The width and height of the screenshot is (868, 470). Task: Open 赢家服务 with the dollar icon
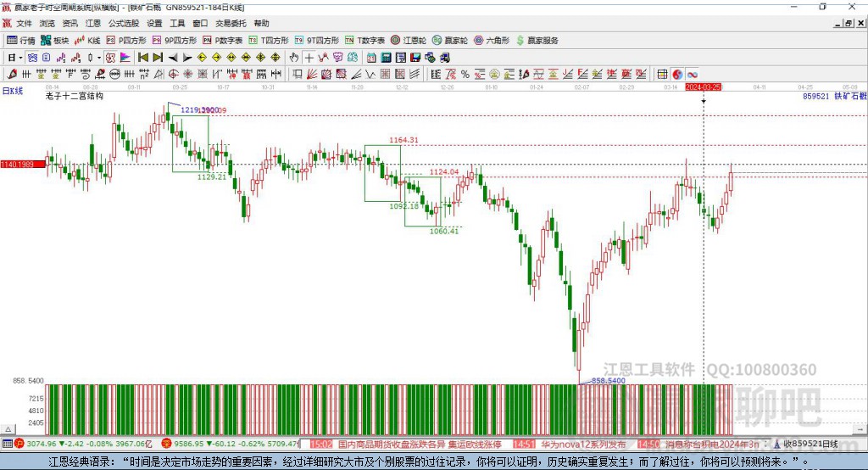point(537,41)
